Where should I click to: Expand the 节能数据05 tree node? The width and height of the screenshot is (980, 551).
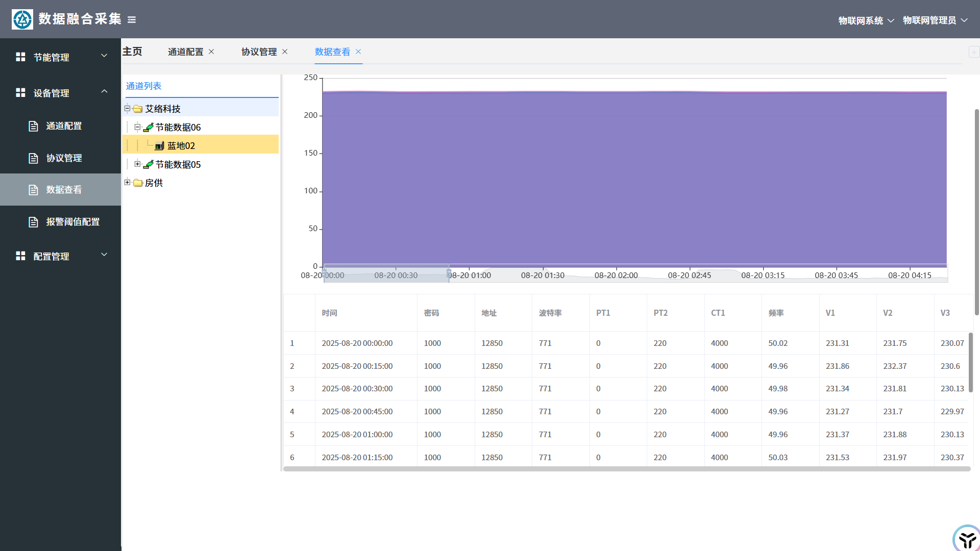click(137, 164)
